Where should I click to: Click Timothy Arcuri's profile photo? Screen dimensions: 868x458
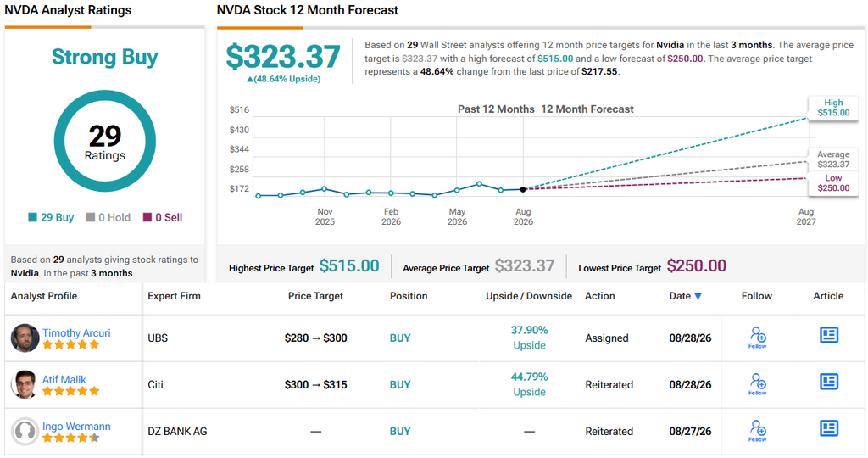coord(25,338)
